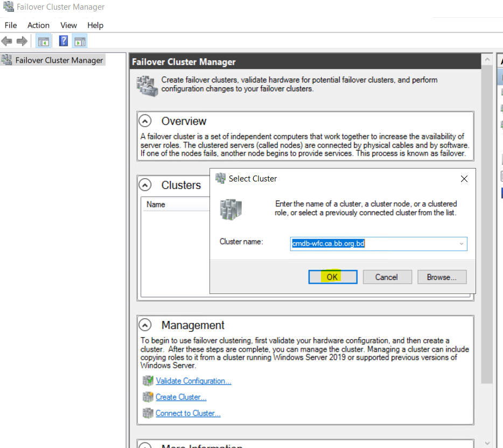Click the server rack icon in Select Cluster dialog

click(230, 209)
